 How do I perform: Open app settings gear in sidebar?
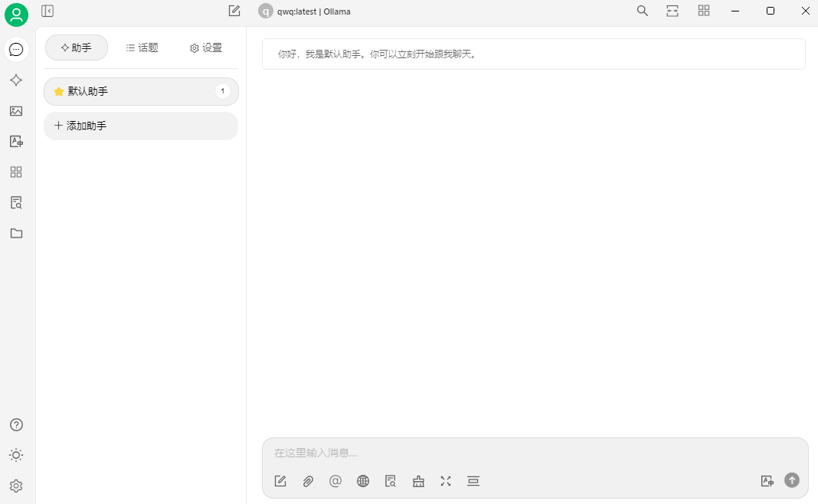[16, 486]
